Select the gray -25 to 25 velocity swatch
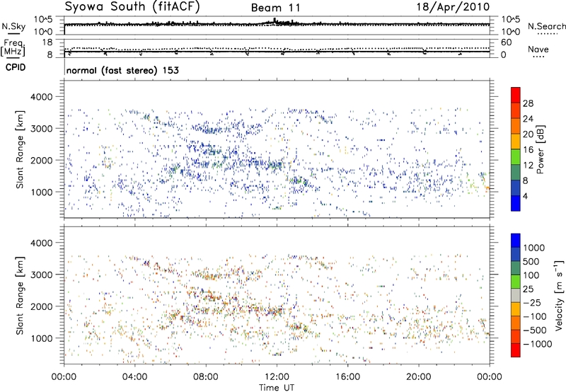Screen dimensions: 566x392 516,295
